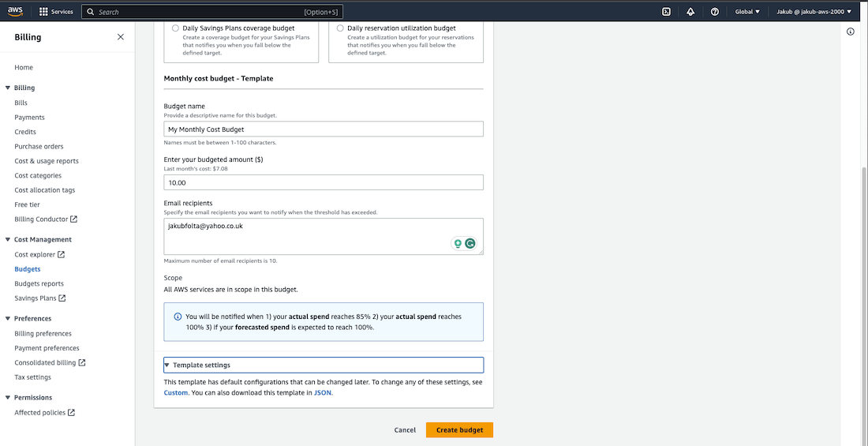
Task: Click the Create budget button
Action: (459, 430)
